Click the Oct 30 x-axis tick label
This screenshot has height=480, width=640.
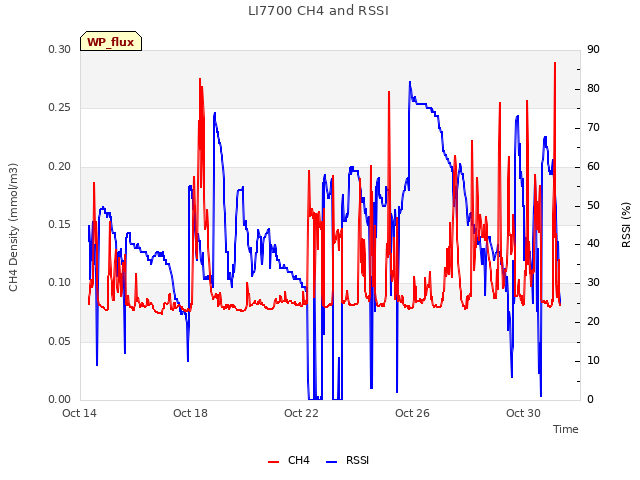point(523,413)
